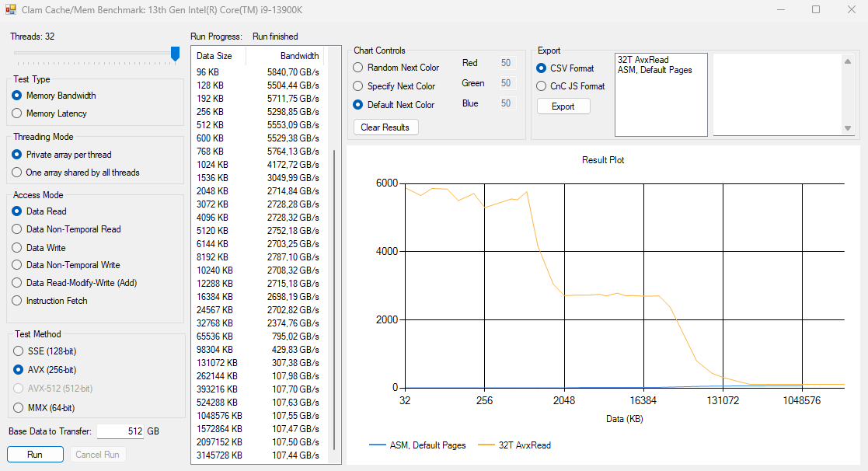Click 32T AvxRead legend entry
The image size is (868, 471).
pyautogui.click(x=515, y=445)
